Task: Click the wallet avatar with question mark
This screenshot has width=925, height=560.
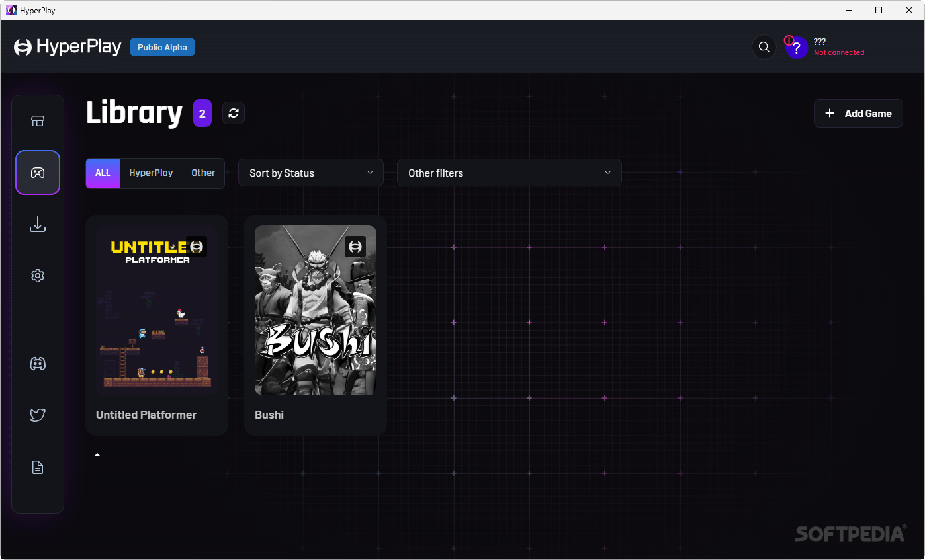Action: tap(797, 48)
